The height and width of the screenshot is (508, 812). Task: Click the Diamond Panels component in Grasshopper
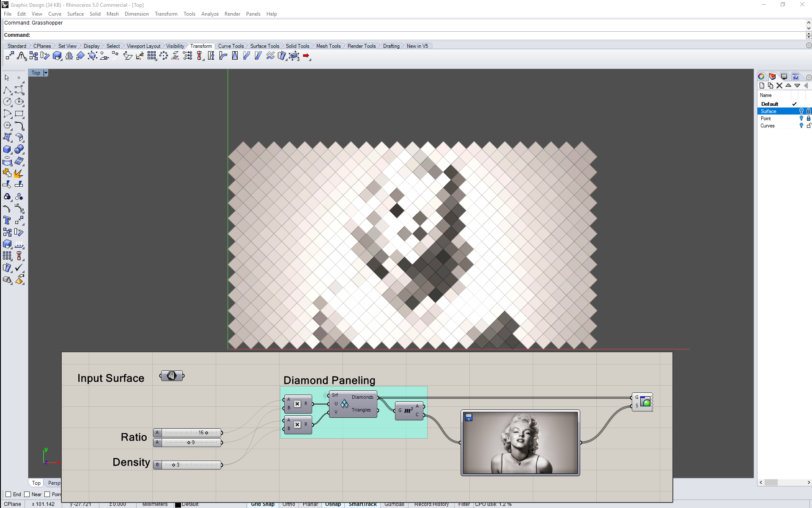353,404
